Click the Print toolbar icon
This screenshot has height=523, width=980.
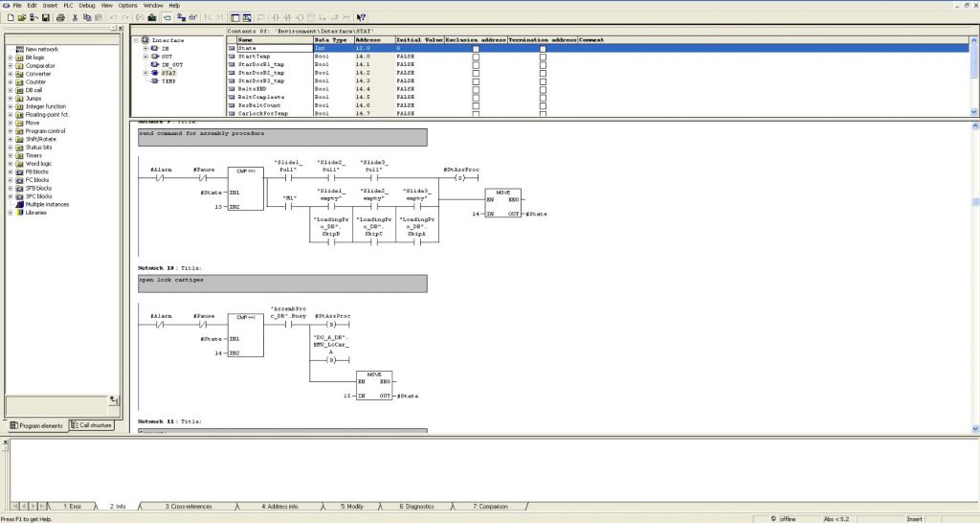60,17
